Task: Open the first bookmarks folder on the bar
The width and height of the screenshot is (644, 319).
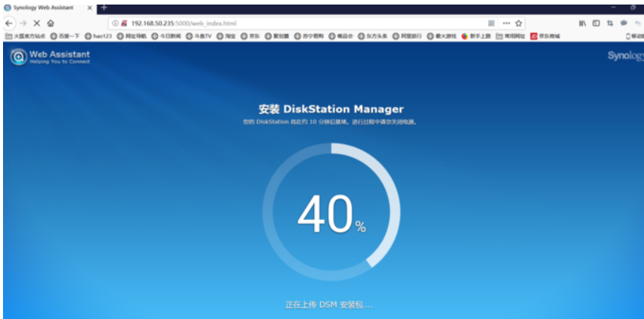Action: 25,36
